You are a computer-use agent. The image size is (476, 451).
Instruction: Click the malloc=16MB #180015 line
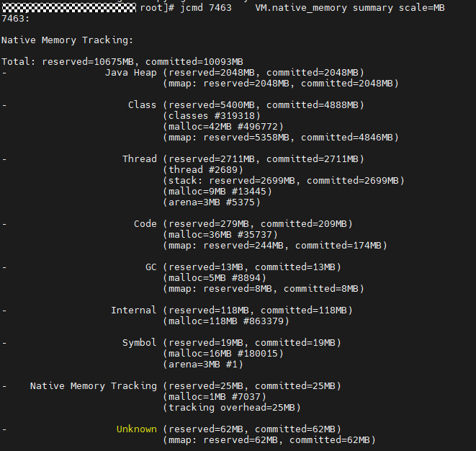pos(223,353)
